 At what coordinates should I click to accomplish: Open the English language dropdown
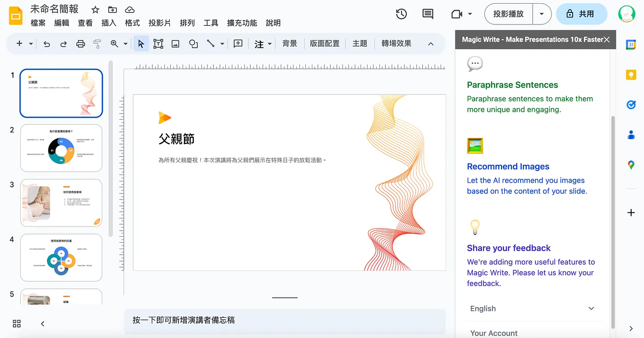[x=532, y=309]
